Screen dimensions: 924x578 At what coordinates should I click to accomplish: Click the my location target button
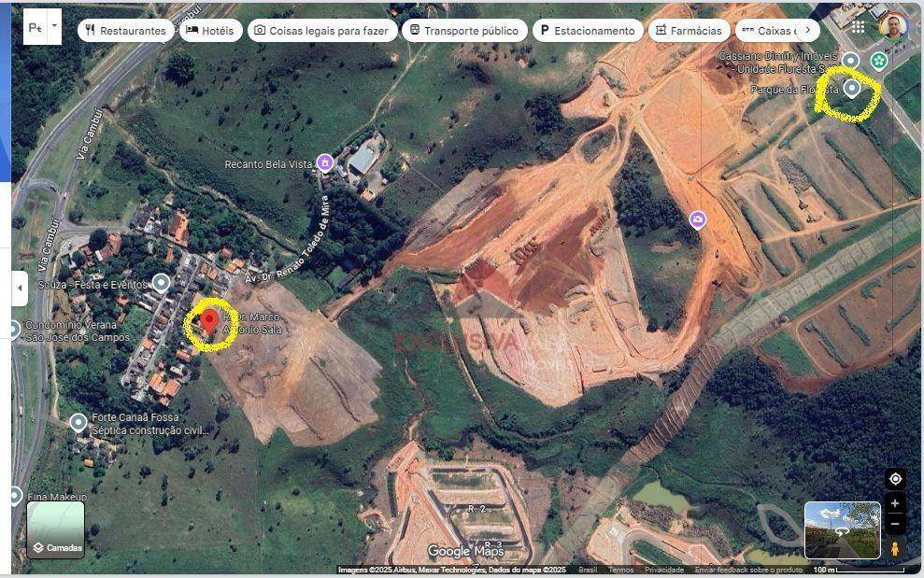coord(895,479)
